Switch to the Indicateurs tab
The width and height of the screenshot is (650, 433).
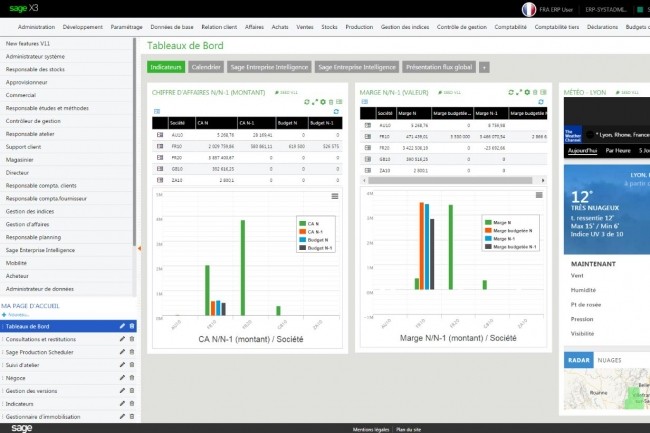(166, 67)
